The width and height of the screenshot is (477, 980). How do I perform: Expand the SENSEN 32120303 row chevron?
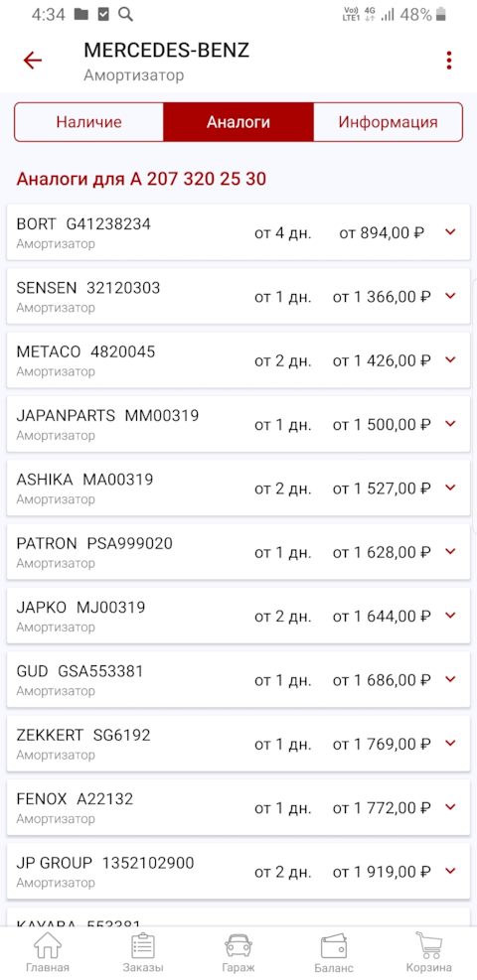(450, 296)
